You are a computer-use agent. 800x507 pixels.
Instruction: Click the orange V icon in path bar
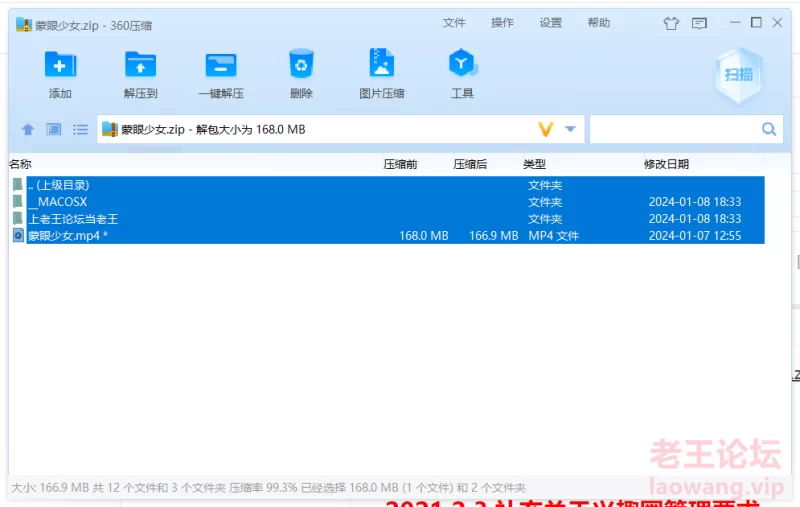(x=546, y=129)
